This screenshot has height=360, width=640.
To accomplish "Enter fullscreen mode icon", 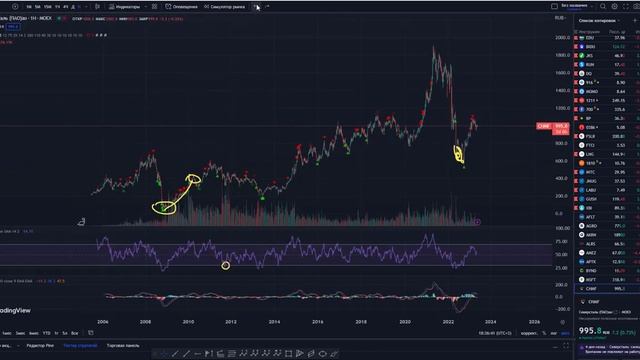I will (626, 6).
